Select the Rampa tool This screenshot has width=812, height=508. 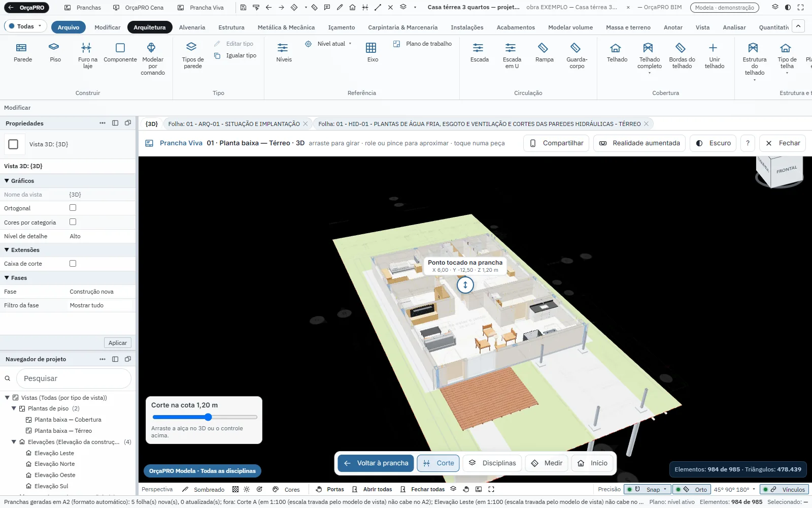click(x=544, y=52)
